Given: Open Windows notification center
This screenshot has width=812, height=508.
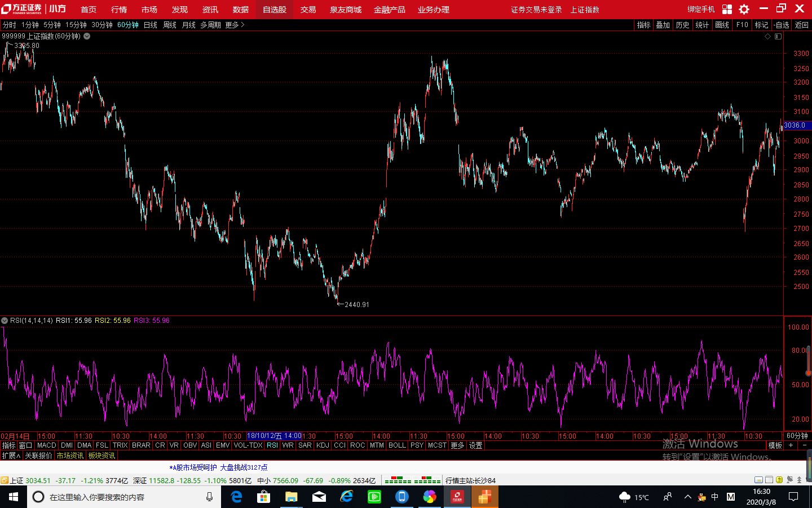Looking at the screenshot, I should coord(793,497).
